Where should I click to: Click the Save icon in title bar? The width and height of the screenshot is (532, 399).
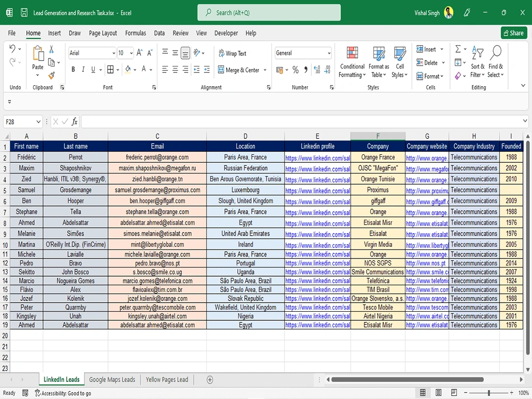pyautogui.click(x=24, y=13)
